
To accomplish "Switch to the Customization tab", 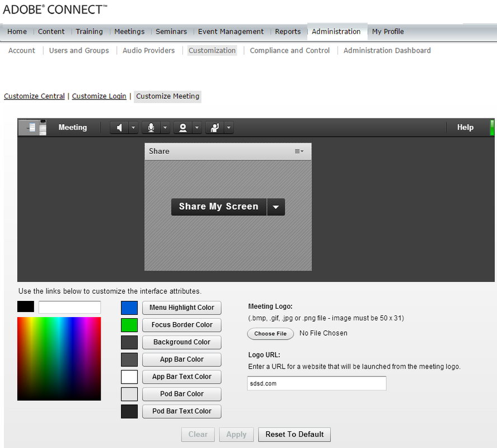I will (x=212, y=50).
